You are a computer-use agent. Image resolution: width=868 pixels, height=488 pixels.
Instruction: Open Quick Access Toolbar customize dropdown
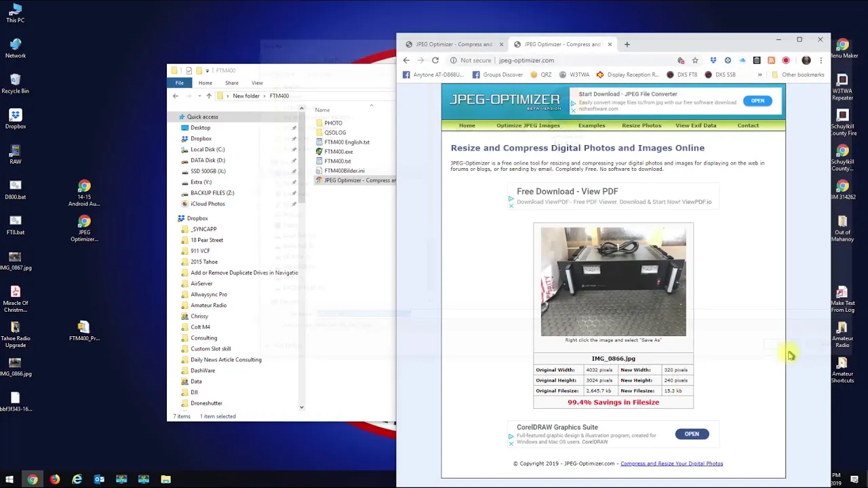point(207,70)
